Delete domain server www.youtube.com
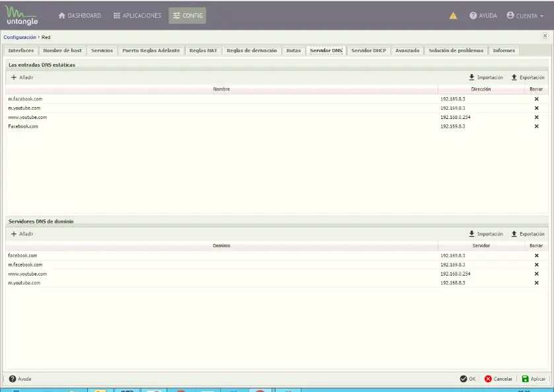 (536, 274)
